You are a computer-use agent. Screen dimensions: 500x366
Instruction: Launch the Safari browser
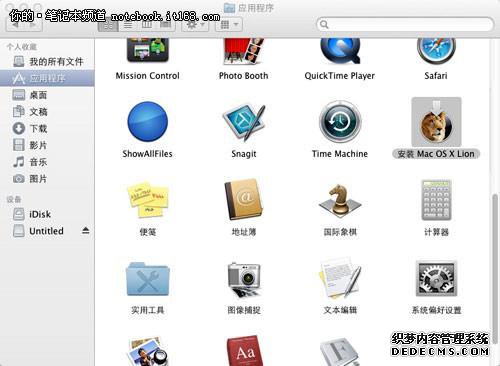436,51
